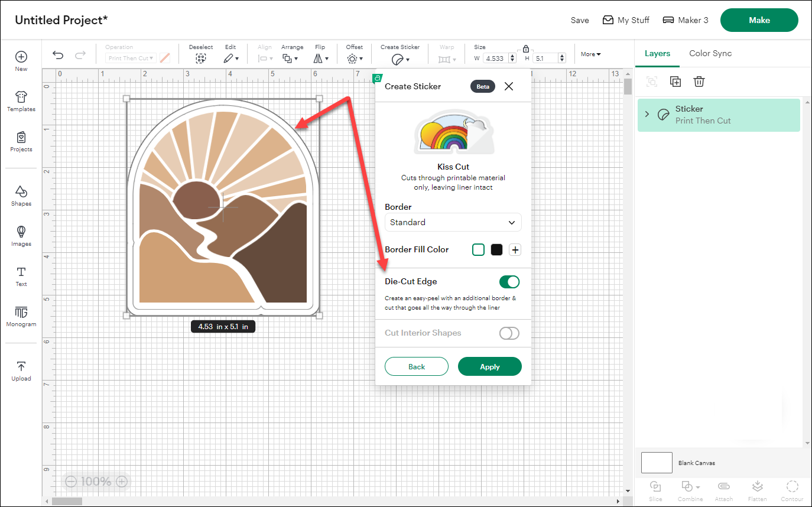Image resolution: width=812 pixels, height=507 pixels.
Task: Open the Border dropdown set to Standard
Action: click(453, 222)
